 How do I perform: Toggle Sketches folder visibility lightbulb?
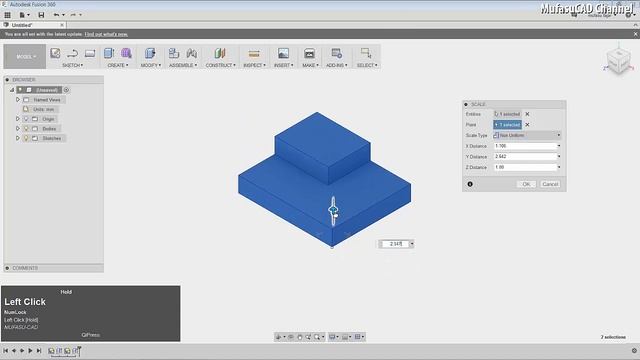pyautogui.click(x=26, y=138)
